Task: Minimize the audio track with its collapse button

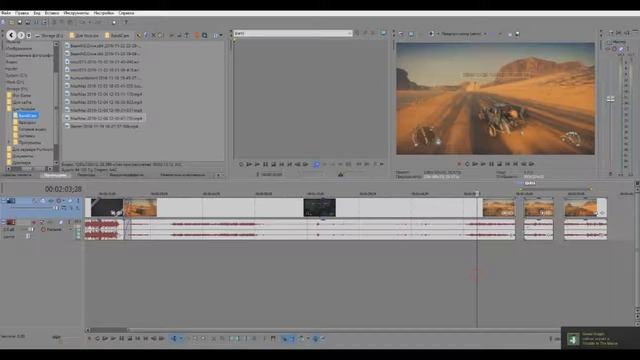Action: (x=4, y=222)
